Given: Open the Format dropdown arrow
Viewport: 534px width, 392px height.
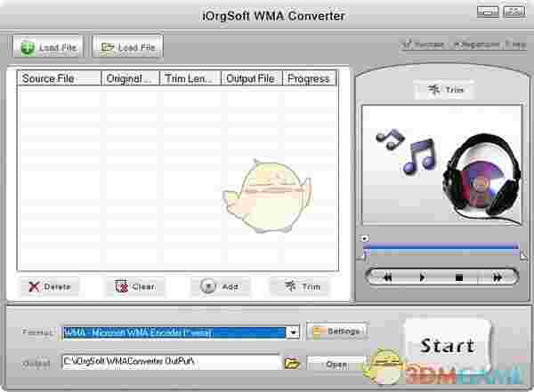Looking at the screenshot, I should (293, 332).
